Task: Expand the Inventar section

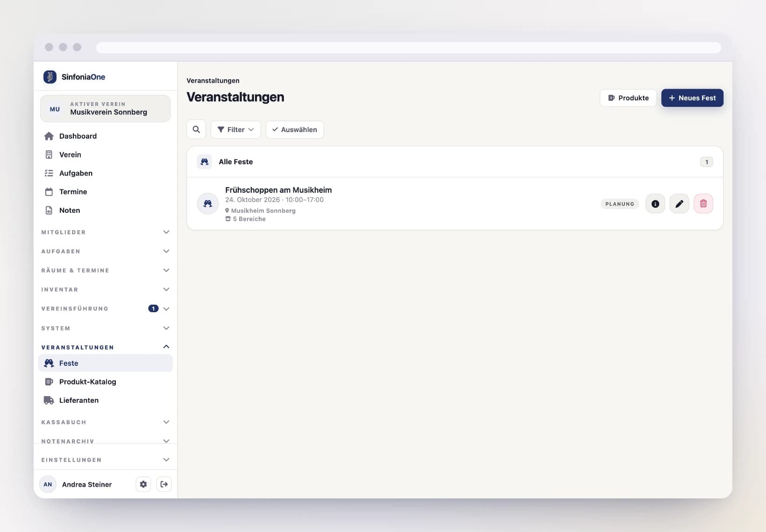Action: 105,290
